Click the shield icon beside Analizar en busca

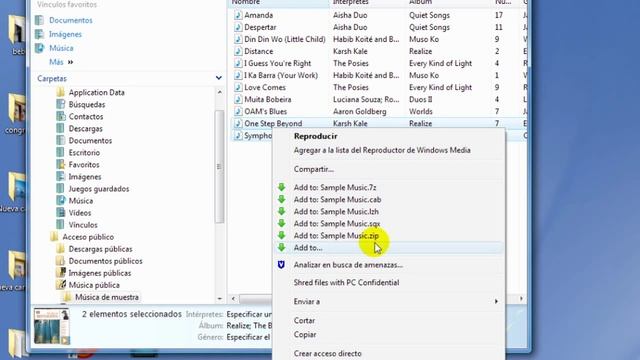point(281,265)
